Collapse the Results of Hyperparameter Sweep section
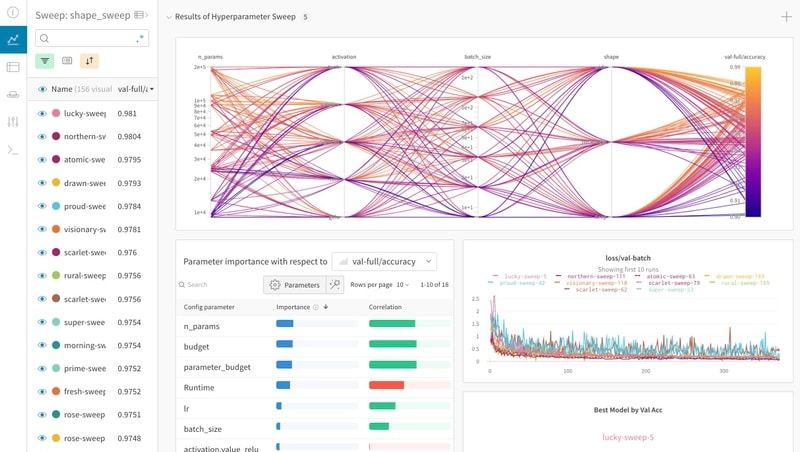This screenshot has height=452, width=800. [169, 17]
